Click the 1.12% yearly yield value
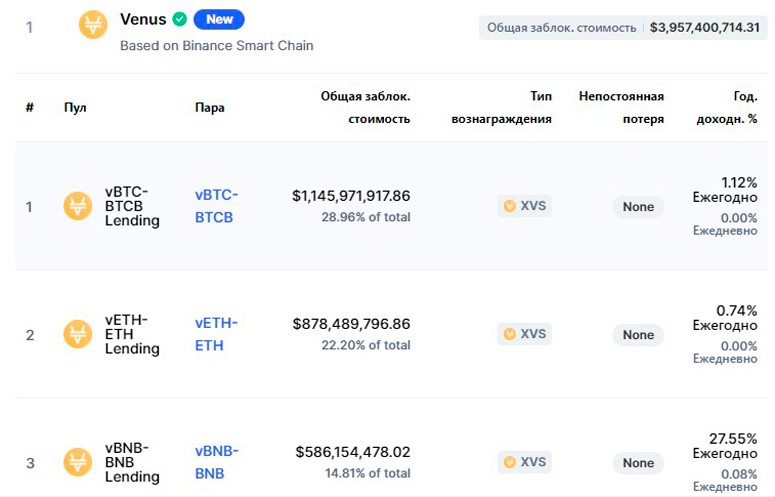 click(739, 182)
